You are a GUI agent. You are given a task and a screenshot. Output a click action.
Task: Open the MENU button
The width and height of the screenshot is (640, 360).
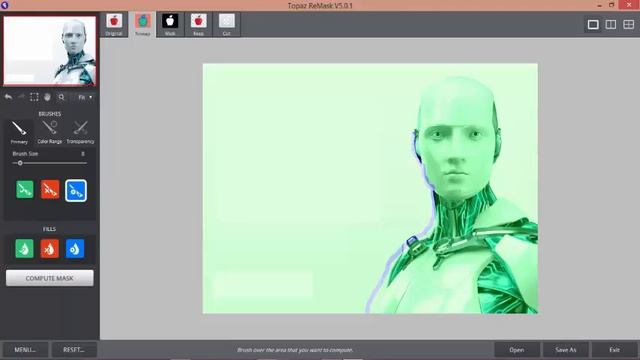click(25, 350)
